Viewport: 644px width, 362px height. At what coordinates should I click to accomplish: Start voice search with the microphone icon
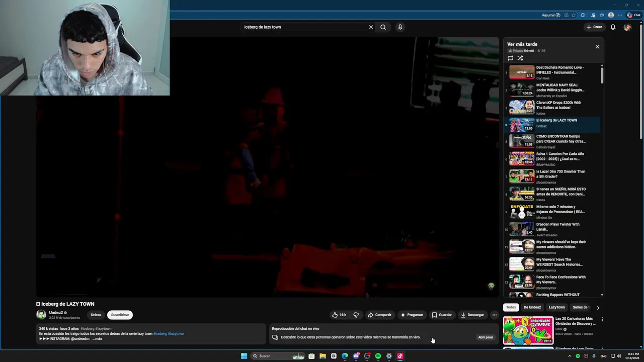pyautogui.click(x=400, y=27)
